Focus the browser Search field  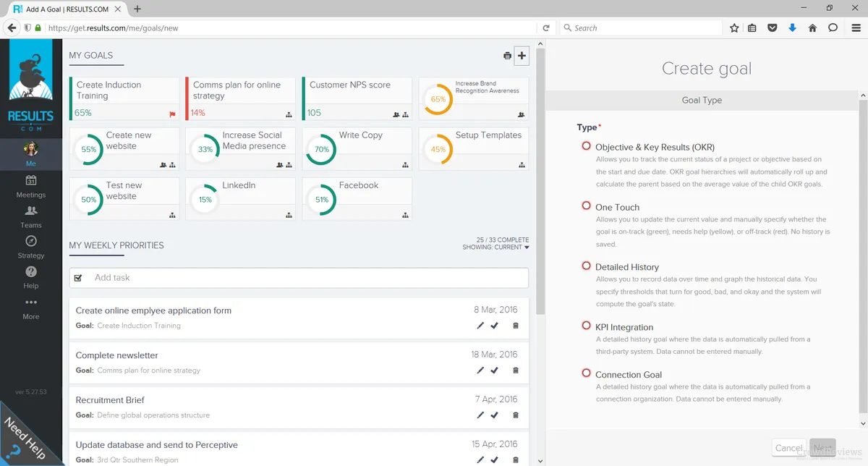click(641, 28)
